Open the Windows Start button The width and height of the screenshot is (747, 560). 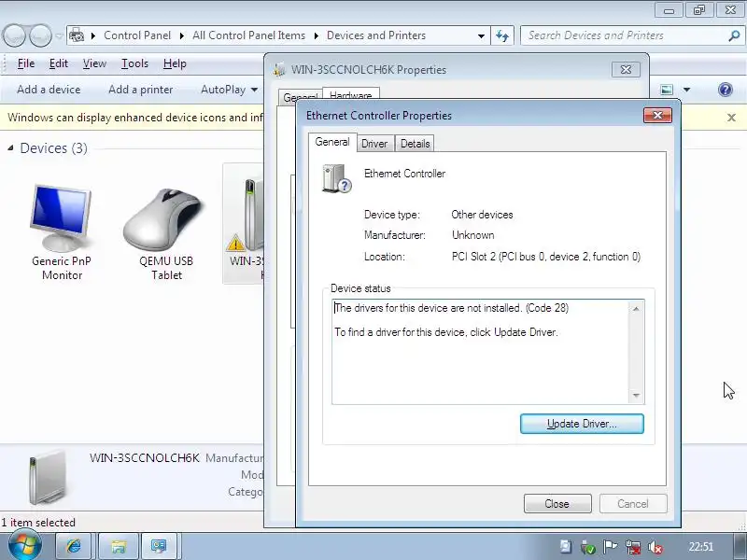pyautogui.click(x=24, y=545)
